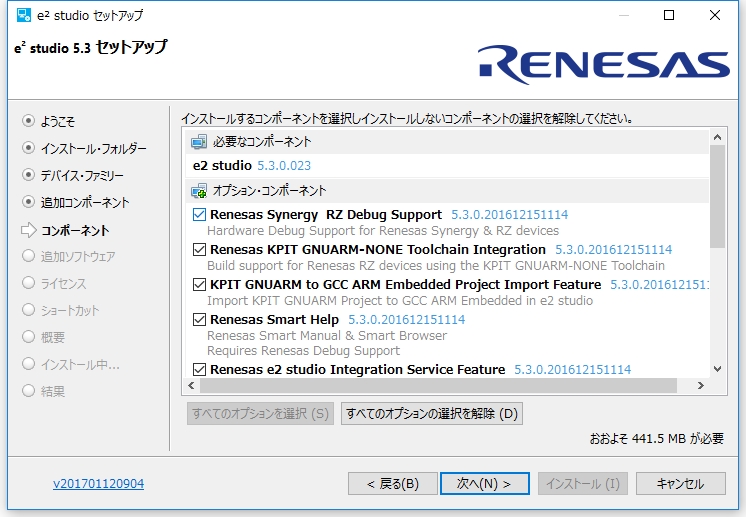Viewport: 746px width, 517px height.
Task: Click すべてのオプションの選択を解除 (D) button
Action: 432,413
